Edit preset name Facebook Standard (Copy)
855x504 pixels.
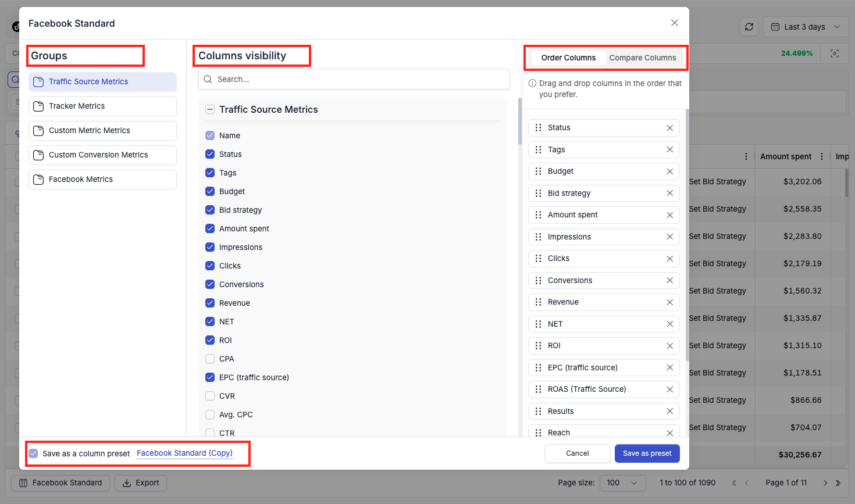click(184, 453)
